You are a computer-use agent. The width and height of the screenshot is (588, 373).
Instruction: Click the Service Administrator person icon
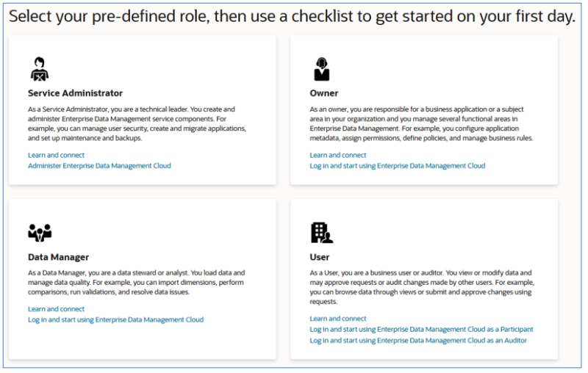40,69
